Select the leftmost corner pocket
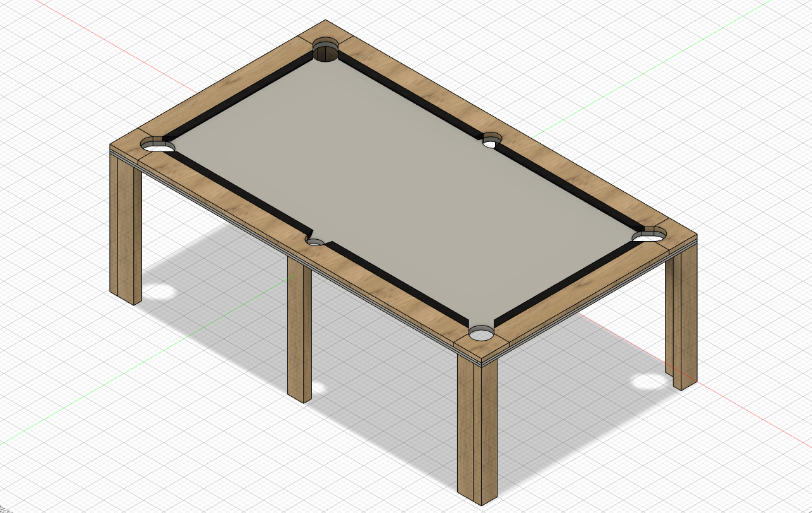 point(158,146)
